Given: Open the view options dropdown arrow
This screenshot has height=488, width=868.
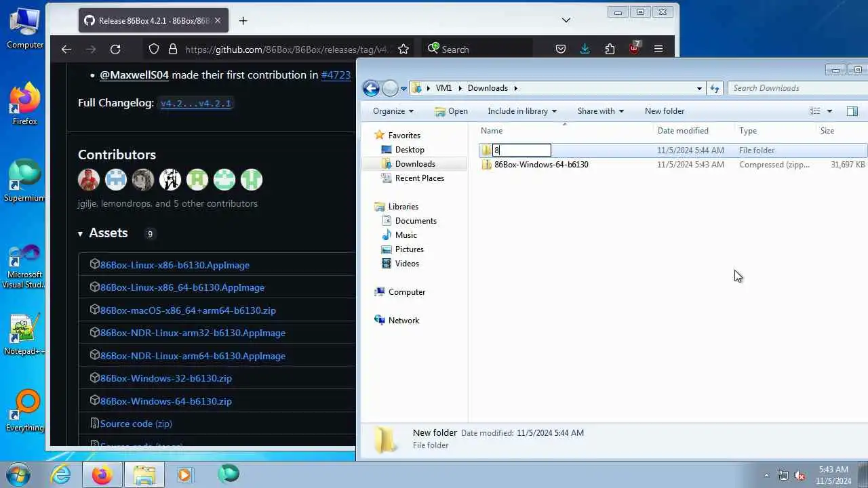Looking at the screenshot, I should tap(829, 111).
